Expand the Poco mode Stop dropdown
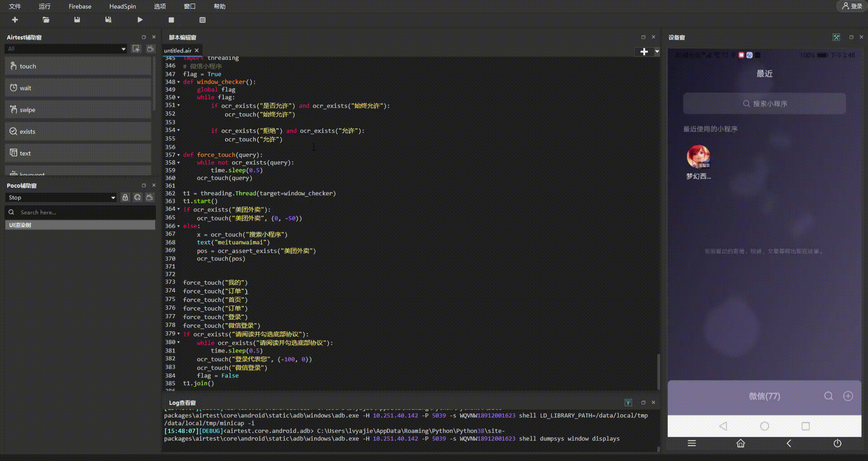 click(61, 198)
